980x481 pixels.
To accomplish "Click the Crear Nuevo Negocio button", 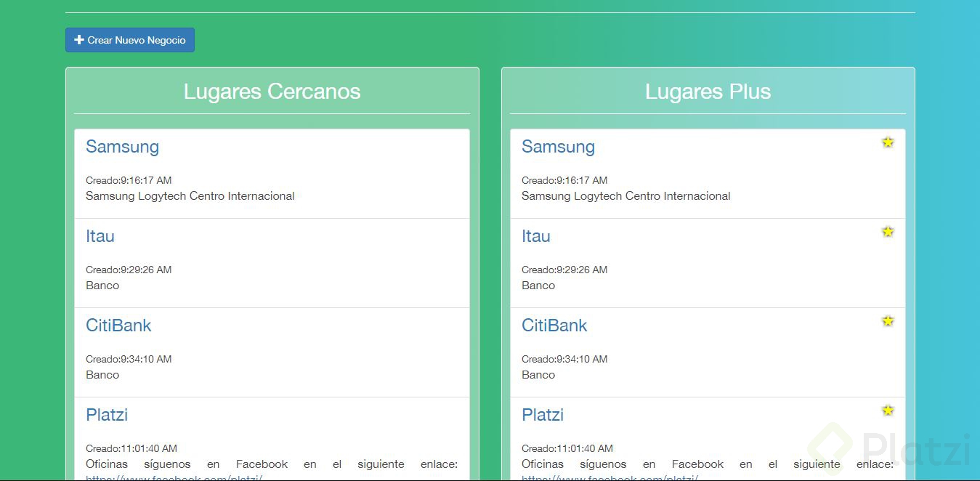I will (130, 40).
